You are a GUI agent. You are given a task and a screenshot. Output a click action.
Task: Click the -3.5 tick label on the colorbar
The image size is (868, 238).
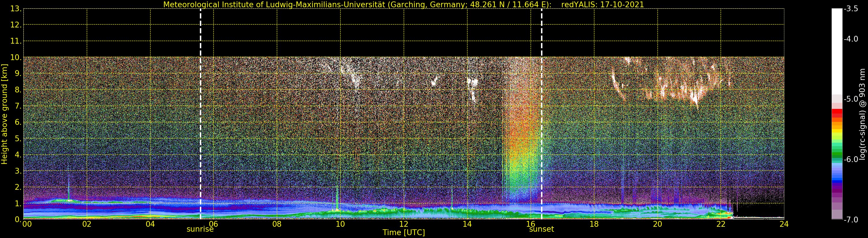point(851,9)
